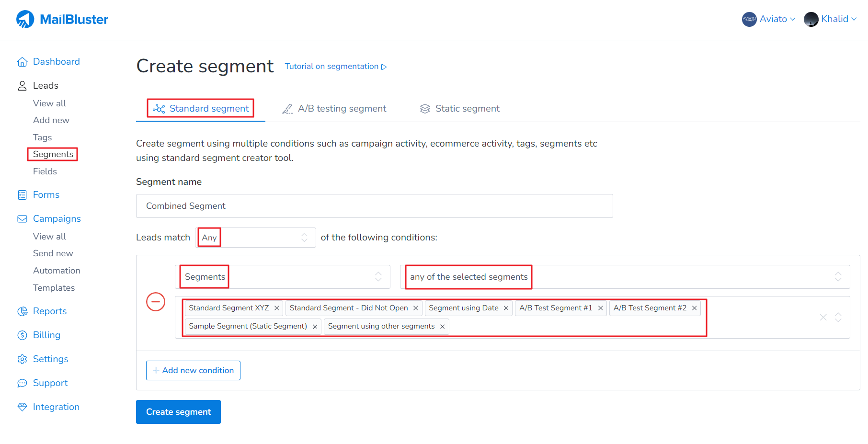Switch to A/B testing segment tab

click(334, 109)
